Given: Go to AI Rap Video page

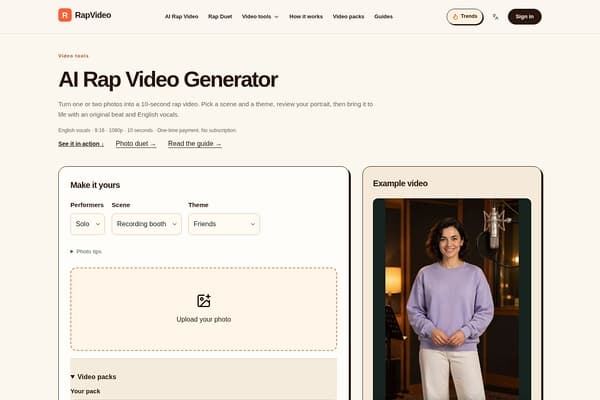Looking at the screenshot, I should (181, 16).
